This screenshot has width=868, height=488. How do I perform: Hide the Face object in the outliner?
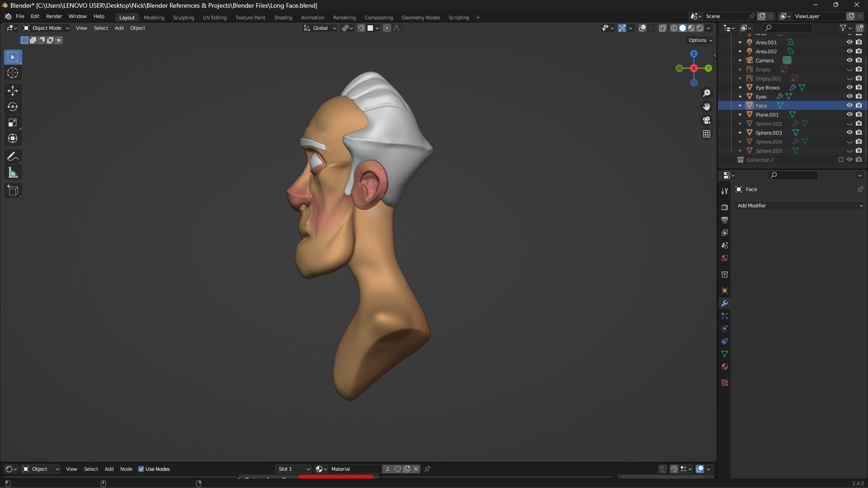[849, 105]
